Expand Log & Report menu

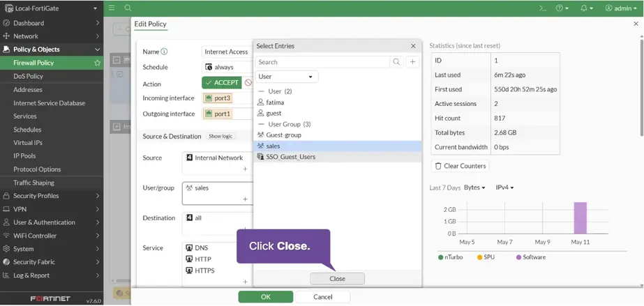pyautogui.click(x=52, y=275)
